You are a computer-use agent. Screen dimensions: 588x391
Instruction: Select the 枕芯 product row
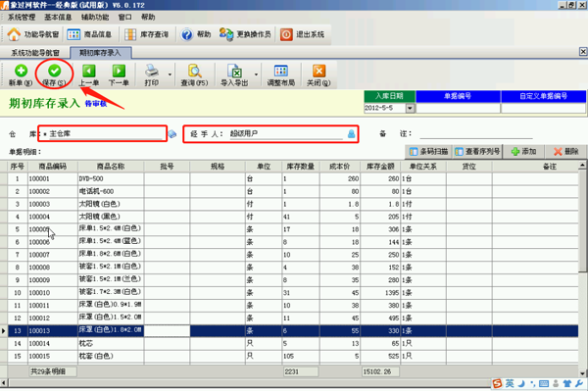point(292,343)
